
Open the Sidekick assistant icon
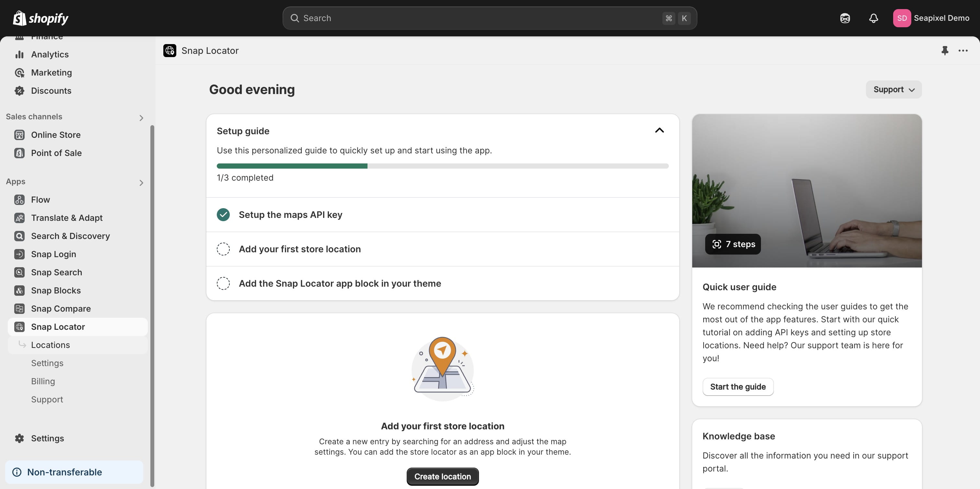[845, 18]
